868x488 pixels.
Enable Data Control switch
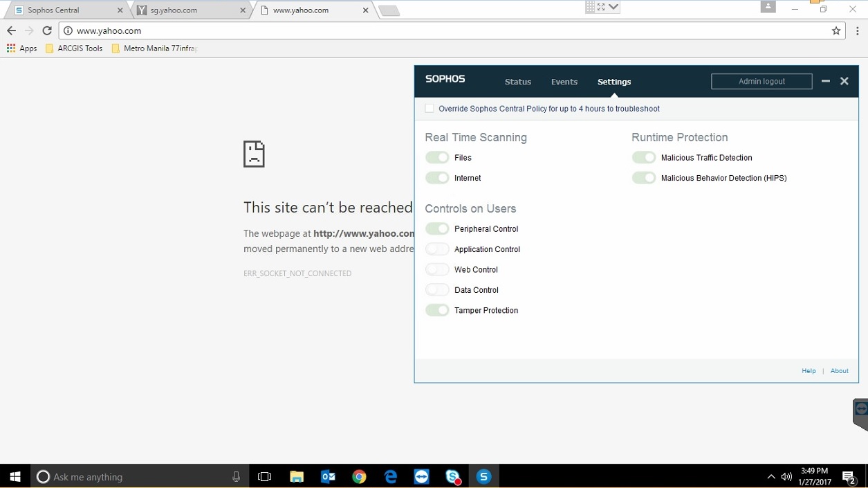(437, 290)
